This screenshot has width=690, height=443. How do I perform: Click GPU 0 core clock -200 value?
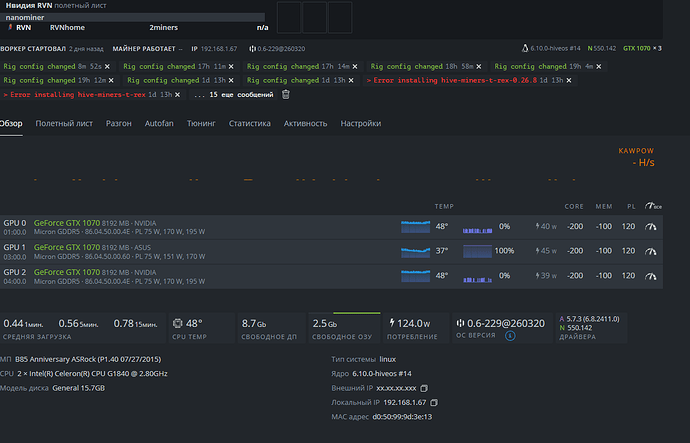[575, 227]
